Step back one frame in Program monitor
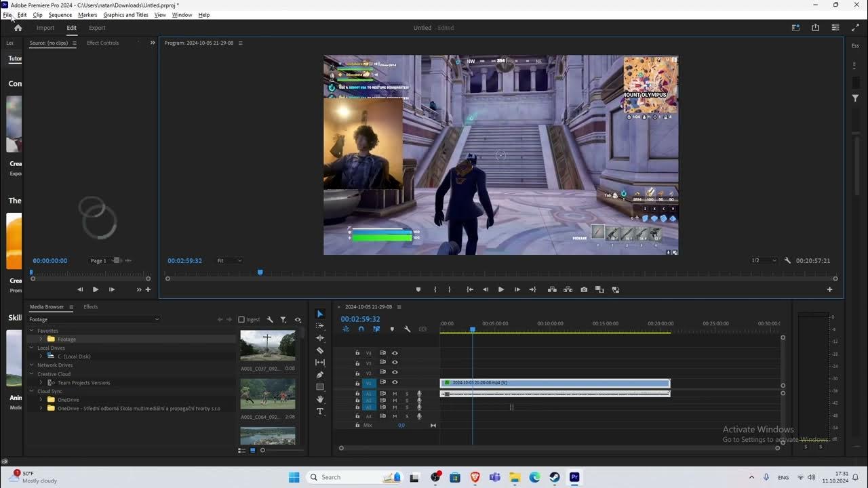Image resolution: width=868 pixels, height=488 pixels. (486, 289)
